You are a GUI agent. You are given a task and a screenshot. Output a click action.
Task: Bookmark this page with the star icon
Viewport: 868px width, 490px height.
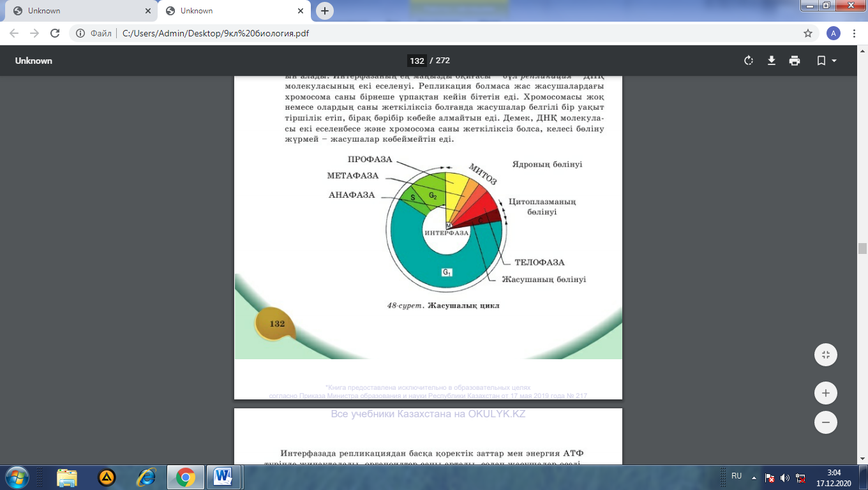808,33
